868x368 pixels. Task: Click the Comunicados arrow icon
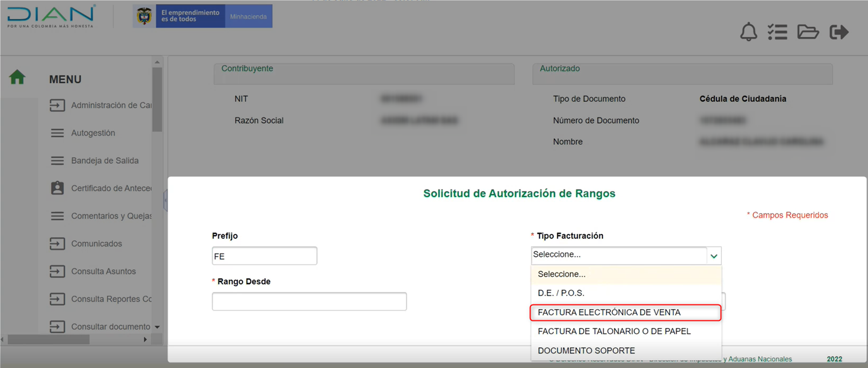57,244
